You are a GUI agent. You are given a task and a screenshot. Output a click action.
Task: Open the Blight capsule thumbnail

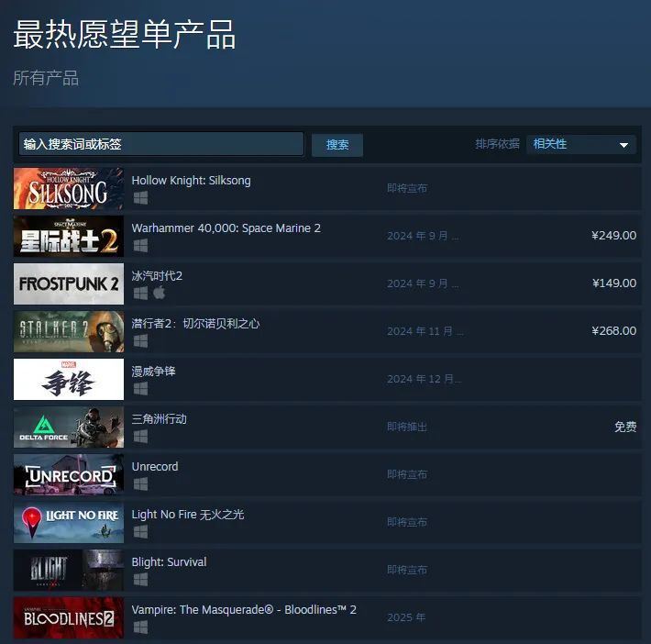(x=69, y=570)
